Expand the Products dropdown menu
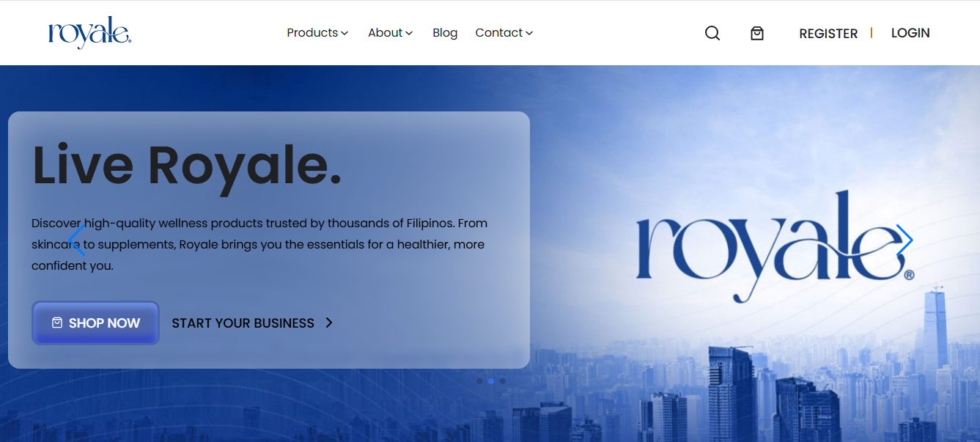 tap(317, 33)
